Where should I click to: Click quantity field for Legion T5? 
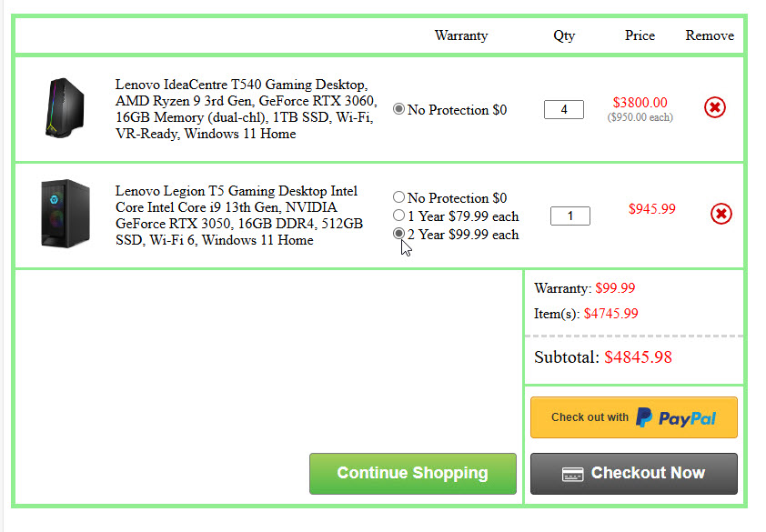point(570,216)
